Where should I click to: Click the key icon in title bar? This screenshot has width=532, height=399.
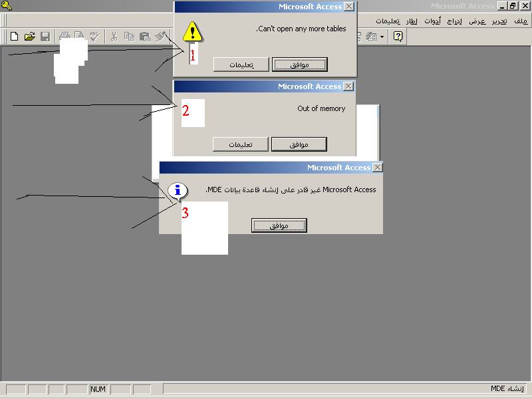[7, 5]
